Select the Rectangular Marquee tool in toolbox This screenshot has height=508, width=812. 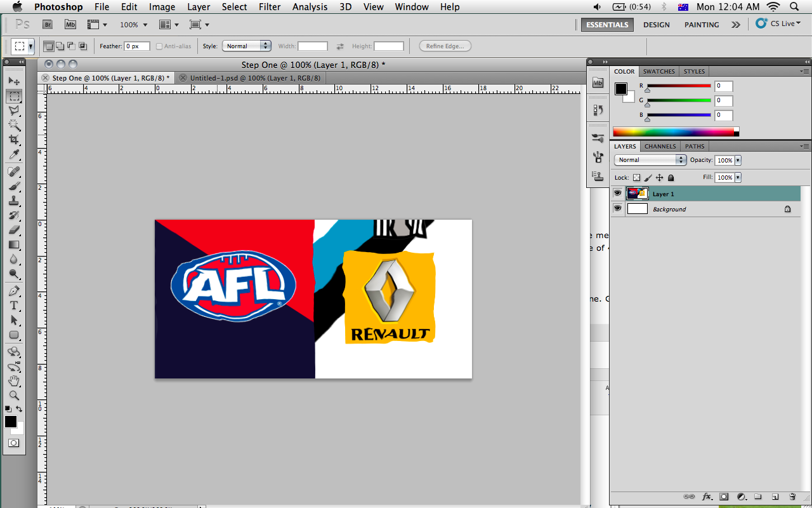pyautogui.click(x=14, y=96)
